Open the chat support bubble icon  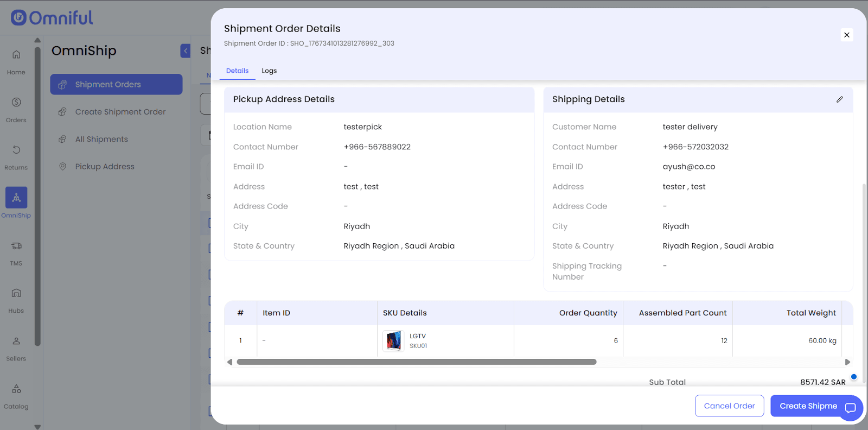850,408
